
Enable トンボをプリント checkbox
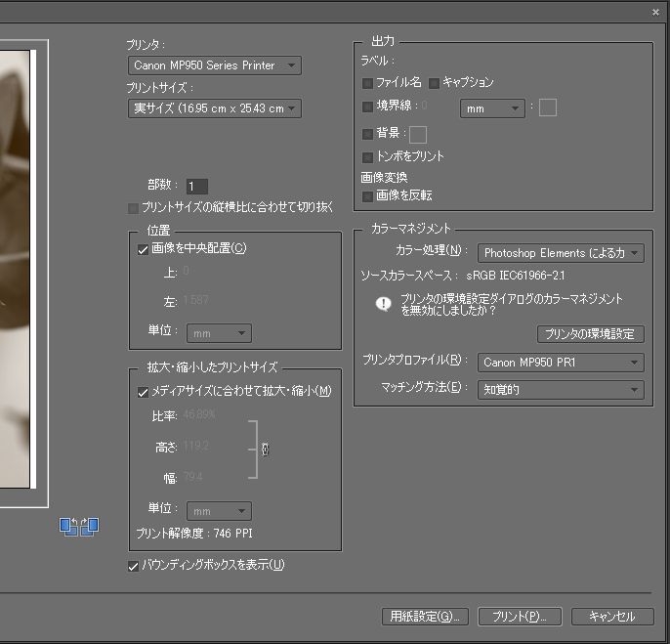pyautogui.click(x=367, y=156)
